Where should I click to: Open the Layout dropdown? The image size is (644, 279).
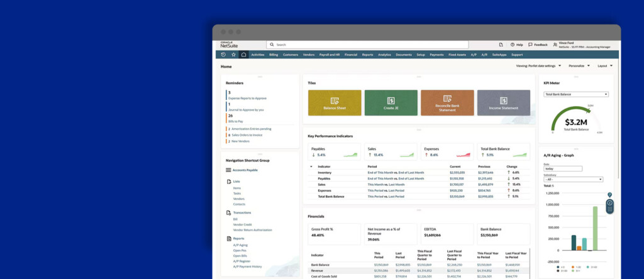[x=605, y=65]
